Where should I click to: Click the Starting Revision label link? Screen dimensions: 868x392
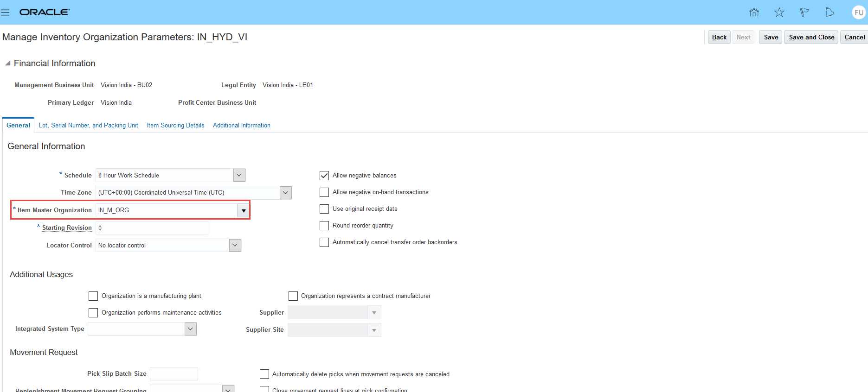[67, 228]
